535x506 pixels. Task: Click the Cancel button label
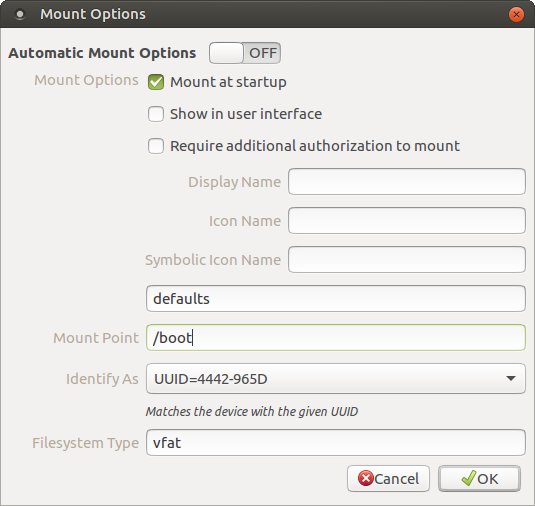tap(396, 479)
